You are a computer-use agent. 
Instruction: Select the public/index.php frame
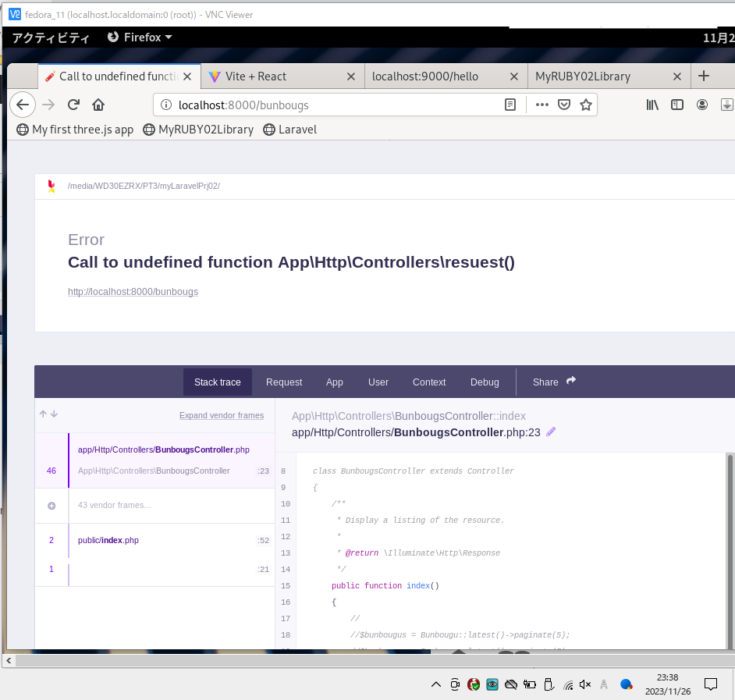(x=155, y=540)
